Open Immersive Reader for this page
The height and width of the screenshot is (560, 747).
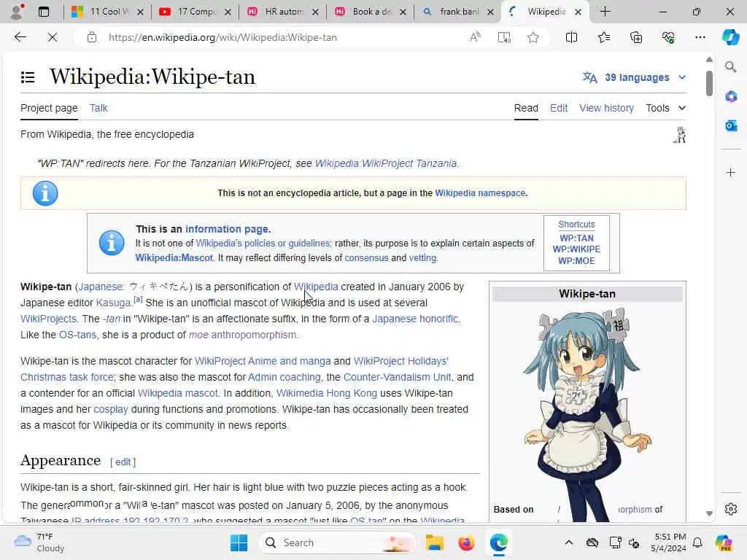pos(504,37)
